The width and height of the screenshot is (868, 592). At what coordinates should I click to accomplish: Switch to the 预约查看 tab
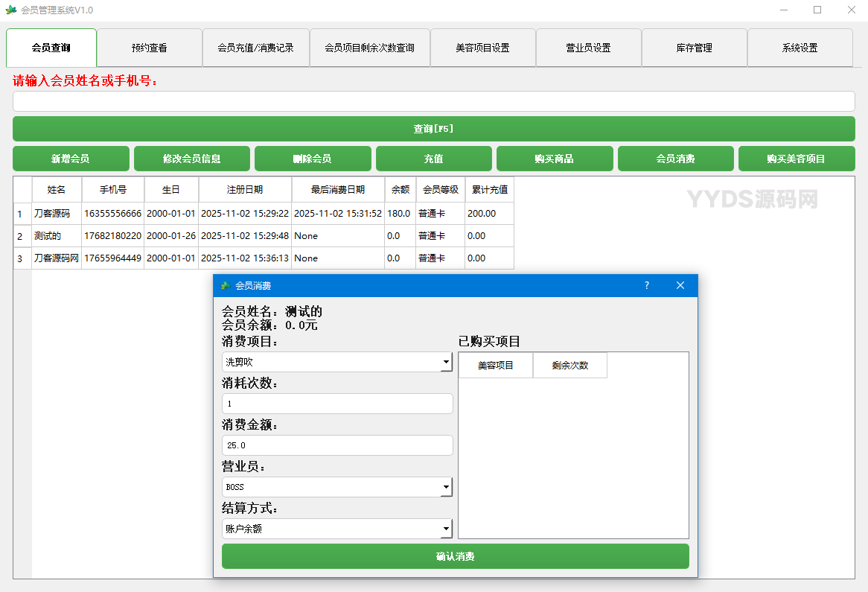click(x=150, y=48)
